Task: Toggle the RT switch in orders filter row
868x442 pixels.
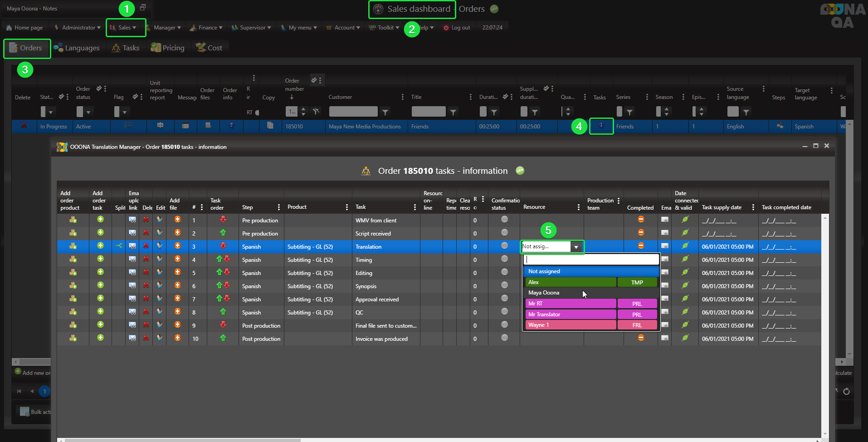Action: coord(257,113)
